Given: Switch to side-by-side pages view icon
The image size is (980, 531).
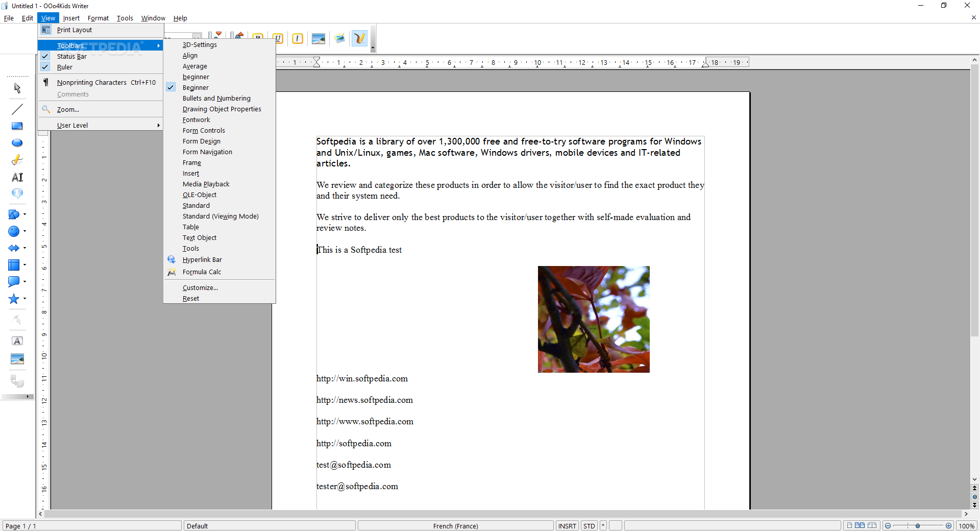Looking at the screenshot, I should [x=860, y=525].
